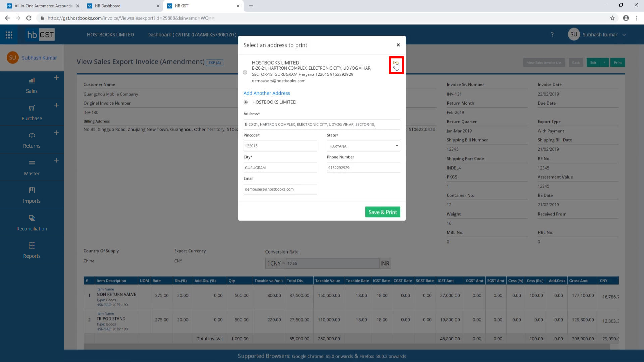Click the green Edit button

tap(593, 62)
